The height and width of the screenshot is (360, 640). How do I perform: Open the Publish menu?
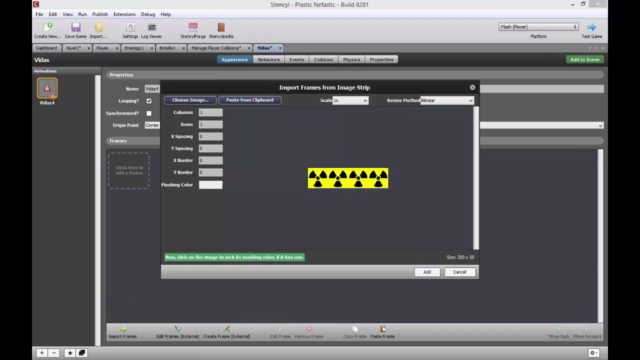pyautogui.click(x=100, y=14)
